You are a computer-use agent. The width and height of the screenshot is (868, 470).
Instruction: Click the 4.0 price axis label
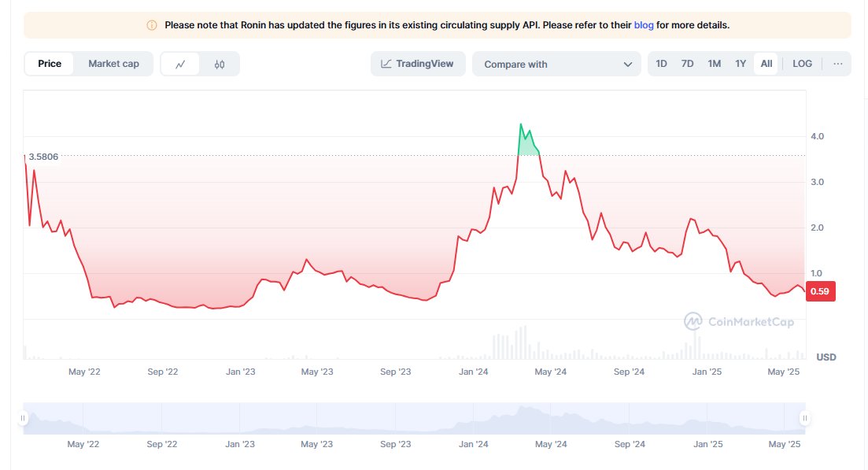(x=817, y=136)
